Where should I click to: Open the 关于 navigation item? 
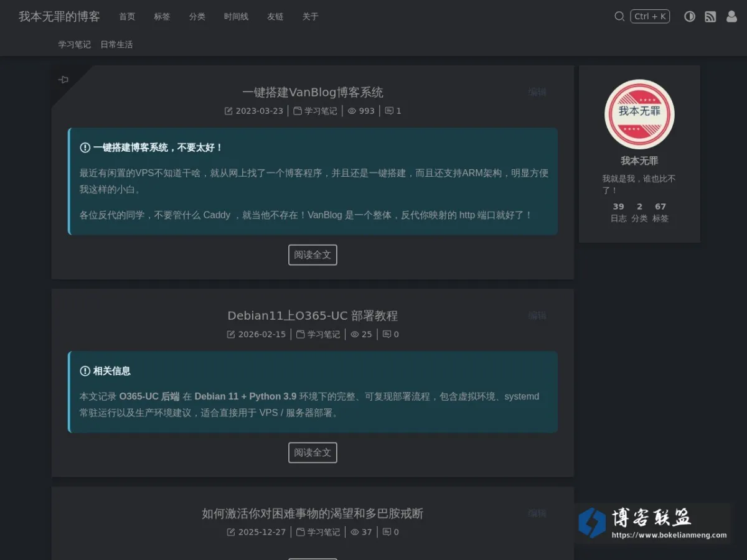coord(310,17)
